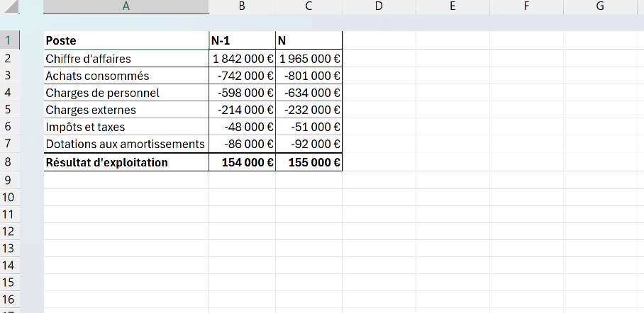644x313 pixels.
Task: Select row 13 header
Action: tap(9, 248)
